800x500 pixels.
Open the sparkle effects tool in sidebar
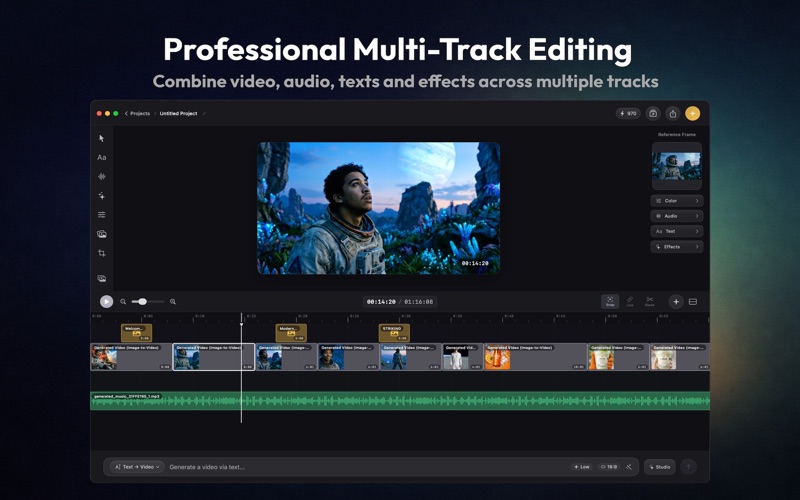tap(102, 196)
